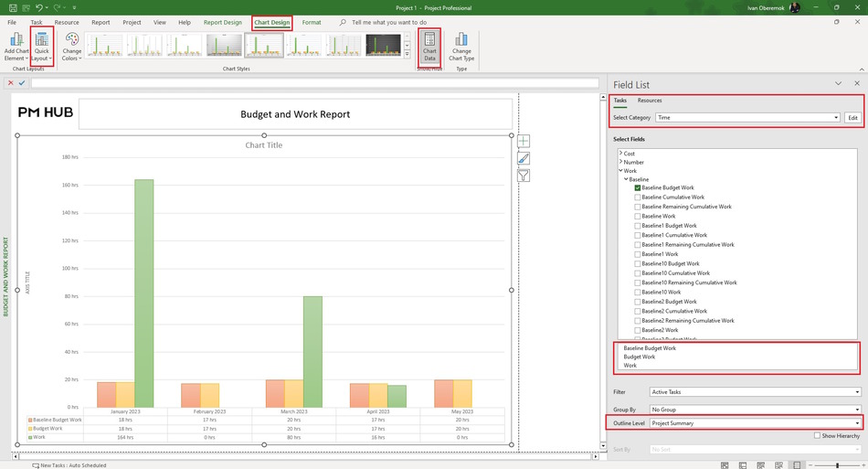The height and width of the screenshot is (469, 868).
Task: Switch to the View ribbon tab
Action: 159,22
